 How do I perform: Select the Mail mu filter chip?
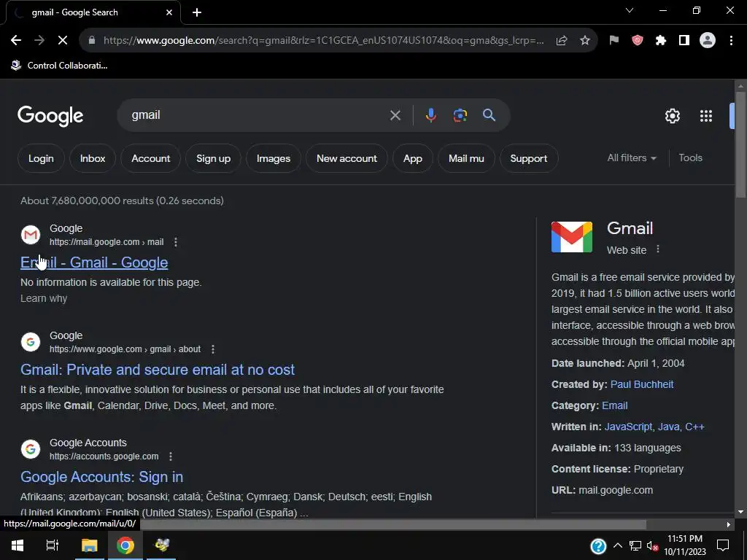point(466,158)
